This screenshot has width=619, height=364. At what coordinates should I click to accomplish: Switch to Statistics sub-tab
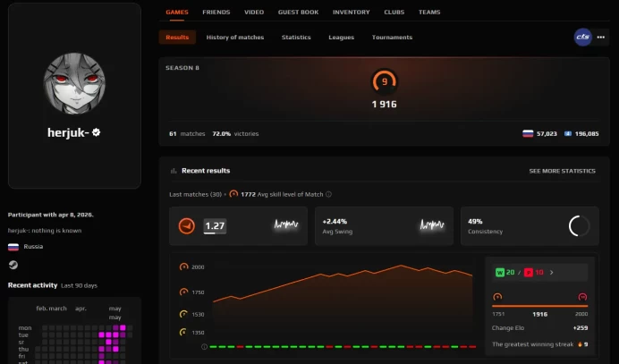point(296,37)
